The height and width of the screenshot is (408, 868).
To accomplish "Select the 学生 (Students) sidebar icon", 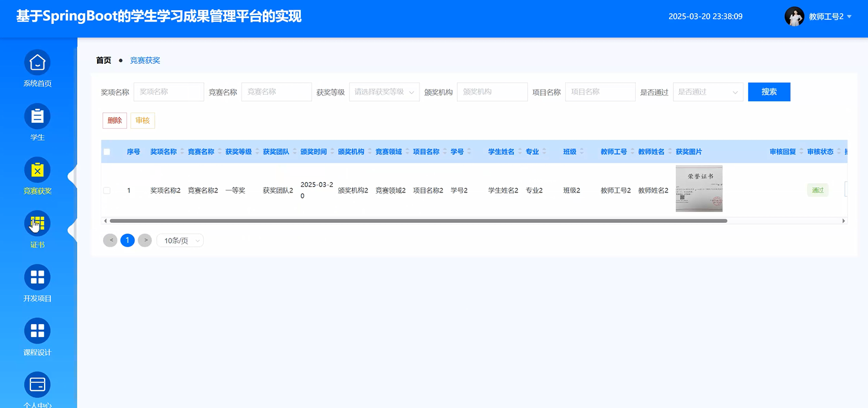I will 37,116.
